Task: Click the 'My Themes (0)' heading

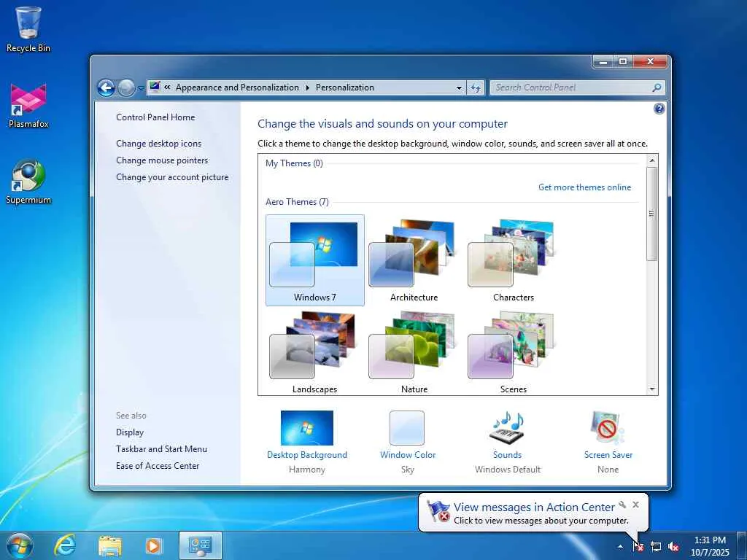Action: (x=294, y=163)
